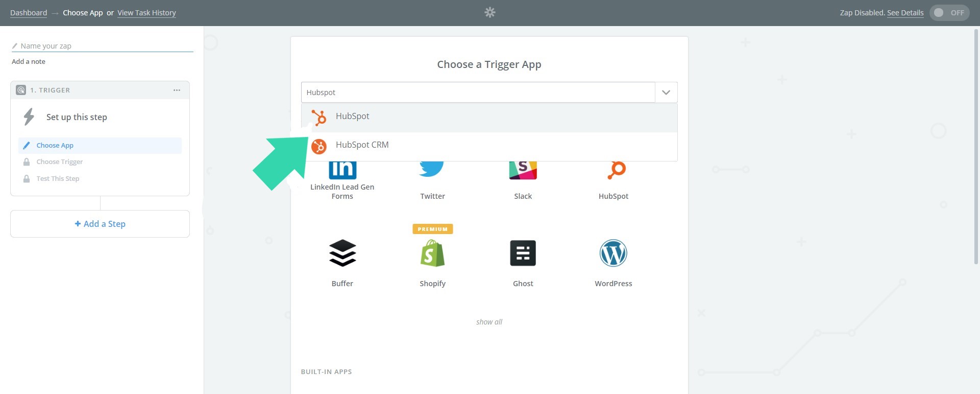This screenshot has height=394, width=980.
Task: Choose the Ghost app icon
Action: point(523,252)
